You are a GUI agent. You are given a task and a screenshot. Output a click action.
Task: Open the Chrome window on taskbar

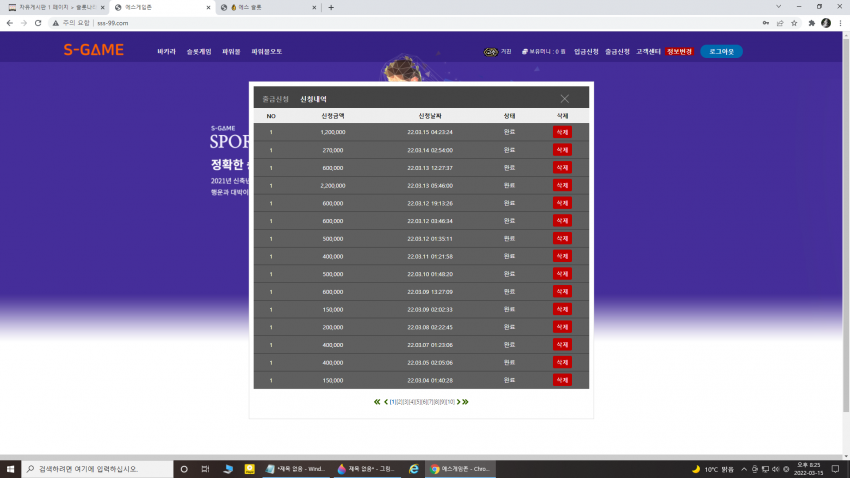pos(460,469)
